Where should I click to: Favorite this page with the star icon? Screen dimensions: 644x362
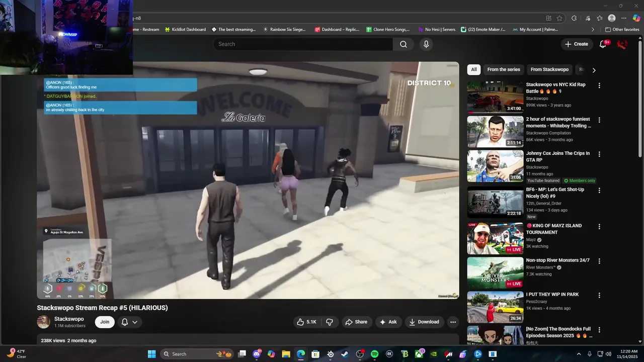pyautogui.click(x=559, y=18)
